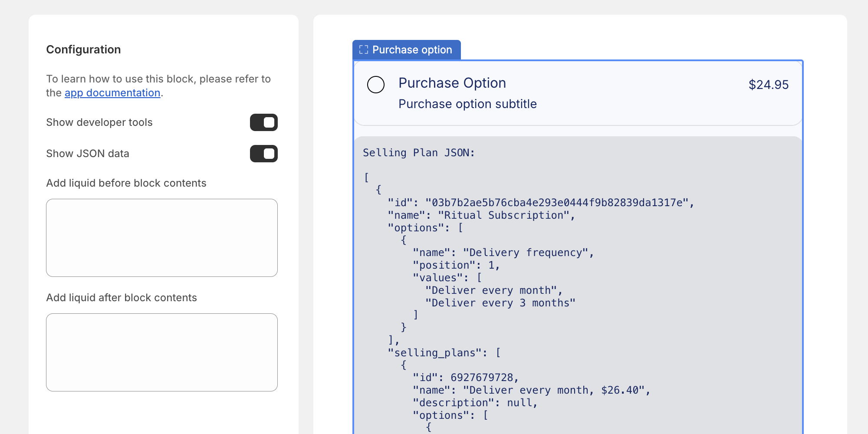Image resolution: width=868 pixels, height=434 pixels.
Task: Click the $24.95 price text
Action: coord(769,85)
